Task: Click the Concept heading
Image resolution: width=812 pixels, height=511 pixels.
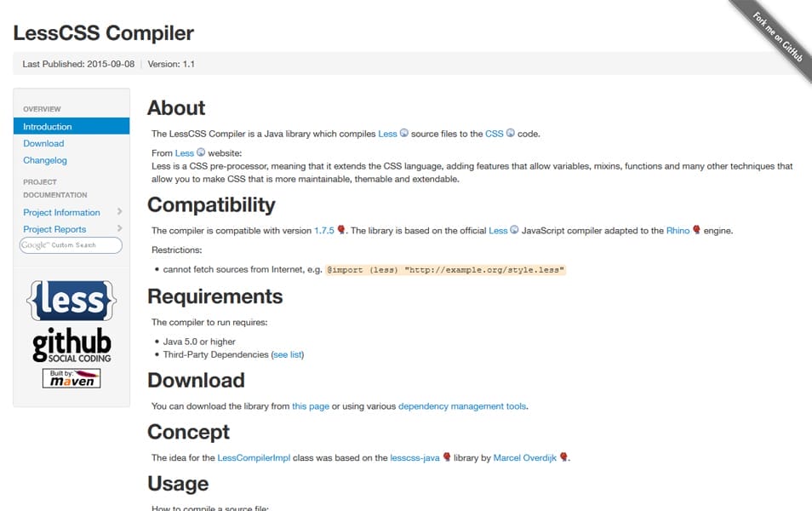Action: (188, 433)
